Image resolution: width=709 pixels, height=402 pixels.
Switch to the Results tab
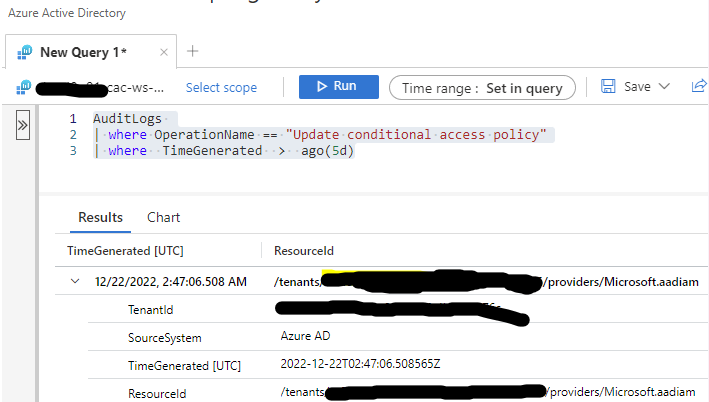(100, 218)
